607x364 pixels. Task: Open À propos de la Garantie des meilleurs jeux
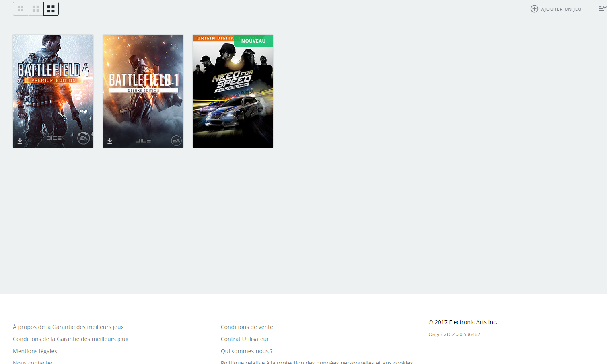coord(68,327)
